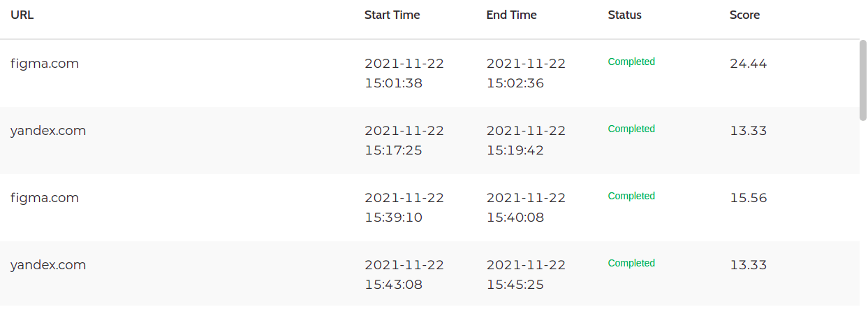The image size is (868, 321).
Task: Open the second figma.com row link
Action: pos(45,198)
